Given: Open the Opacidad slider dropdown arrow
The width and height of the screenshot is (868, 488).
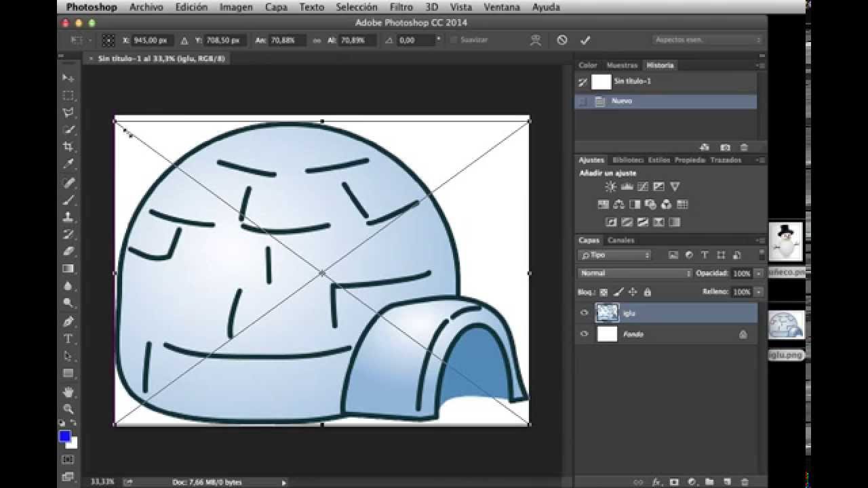Looking at the screenshot, I should point(759,274).
